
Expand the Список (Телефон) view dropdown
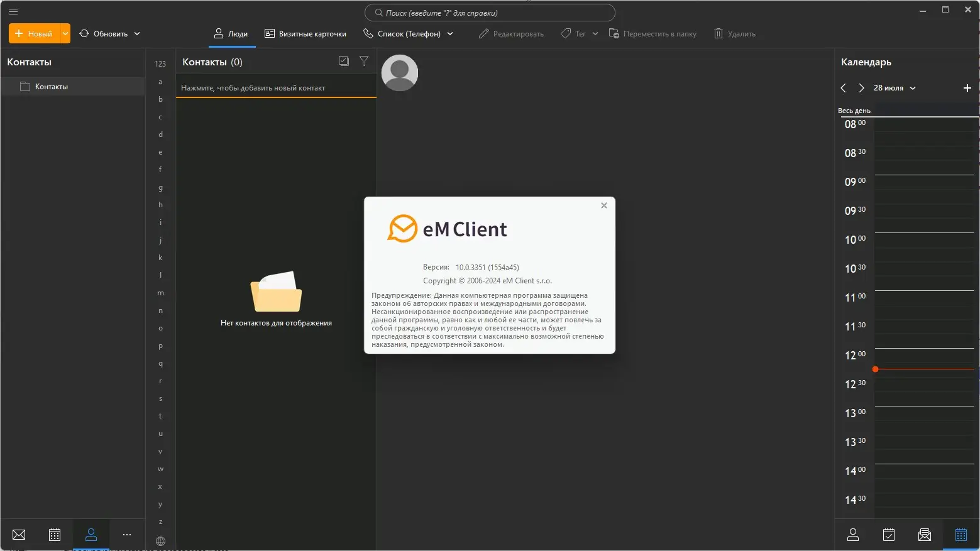[450, 34]
